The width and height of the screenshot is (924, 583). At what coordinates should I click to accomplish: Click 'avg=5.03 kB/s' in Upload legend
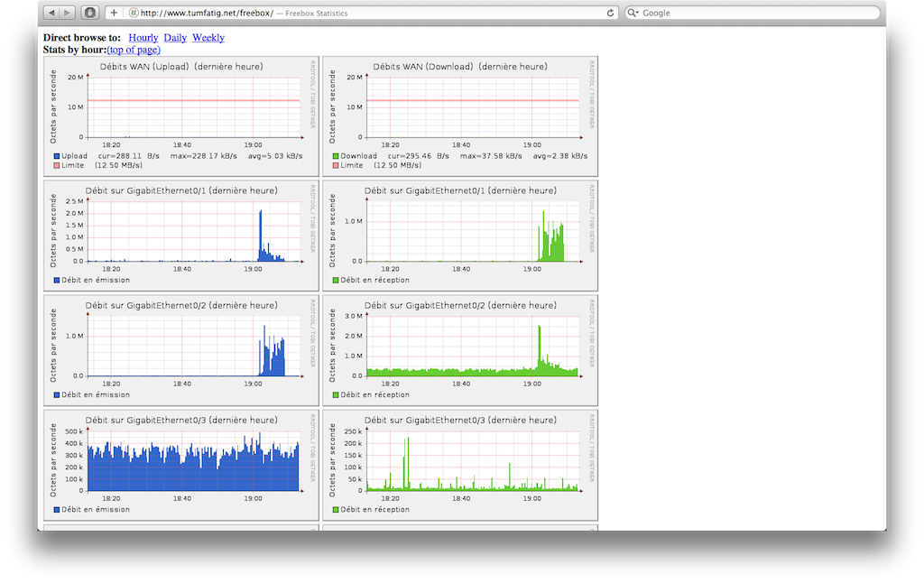[x=275, y=156]
